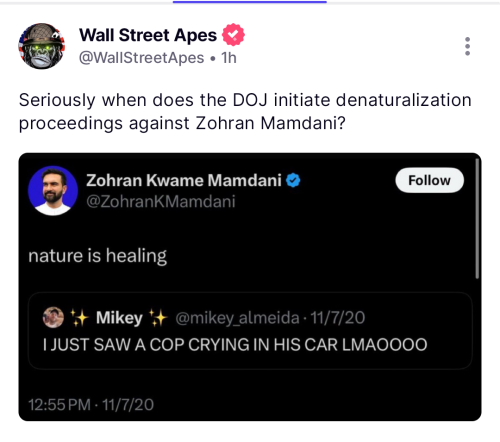Click the red verified badge of Wall Street Apes
Image resolution: width=500 pixels, height=442 pixels.
(233, 35)
